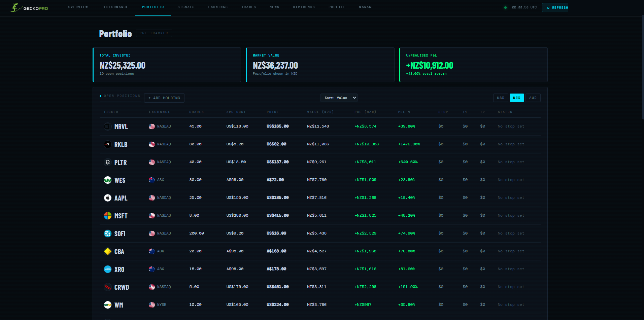Switch to the Earnings tab
644x320 pixels.
coord(218,7)
